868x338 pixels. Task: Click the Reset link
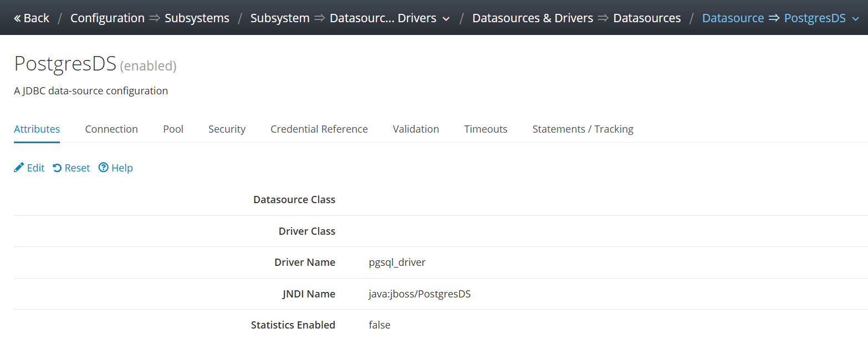[x=72, y=168]
